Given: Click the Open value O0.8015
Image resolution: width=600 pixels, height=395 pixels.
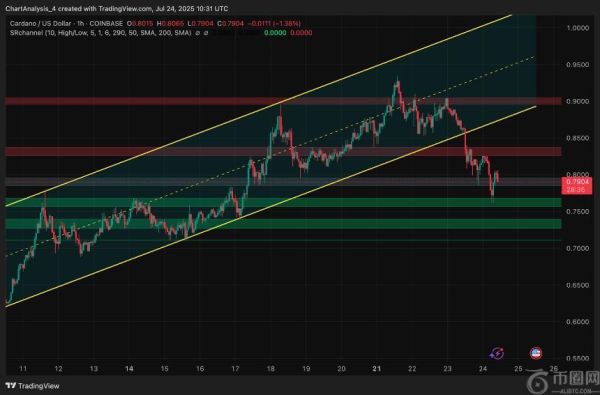Looking at the screenshot, I should click(x=140, y=24).
